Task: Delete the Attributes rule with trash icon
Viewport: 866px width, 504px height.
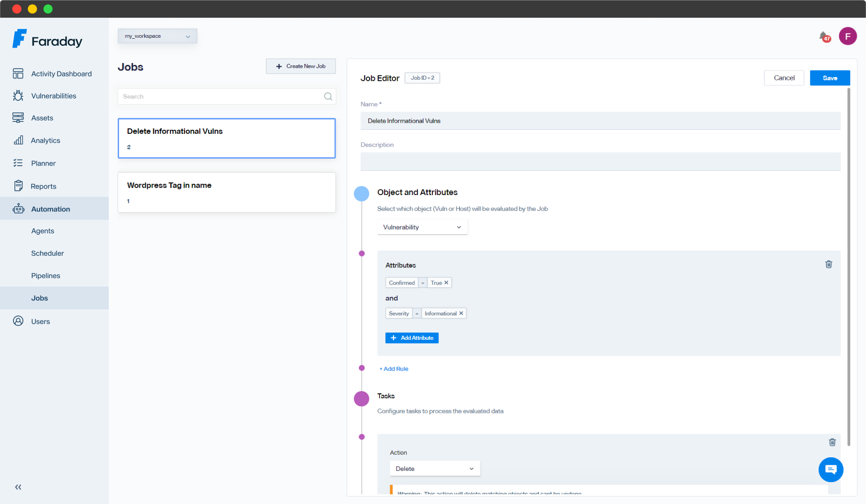Action: (x=829, y=265)
